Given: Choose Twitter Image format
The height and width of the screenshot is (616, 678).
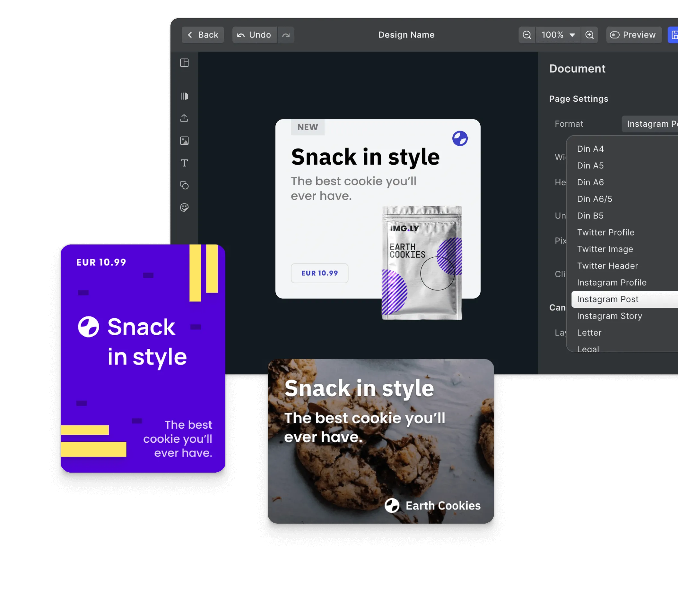Looking at the screenshot, I should [624, 249].
